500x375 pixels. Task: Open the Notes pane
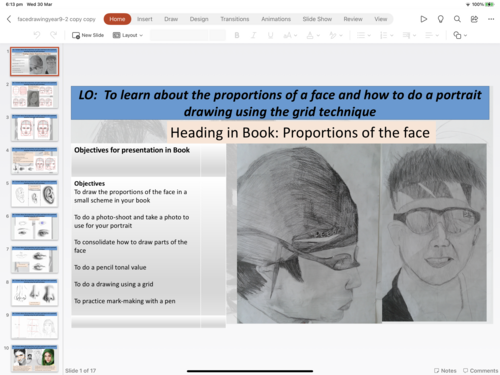click(445, 370)
